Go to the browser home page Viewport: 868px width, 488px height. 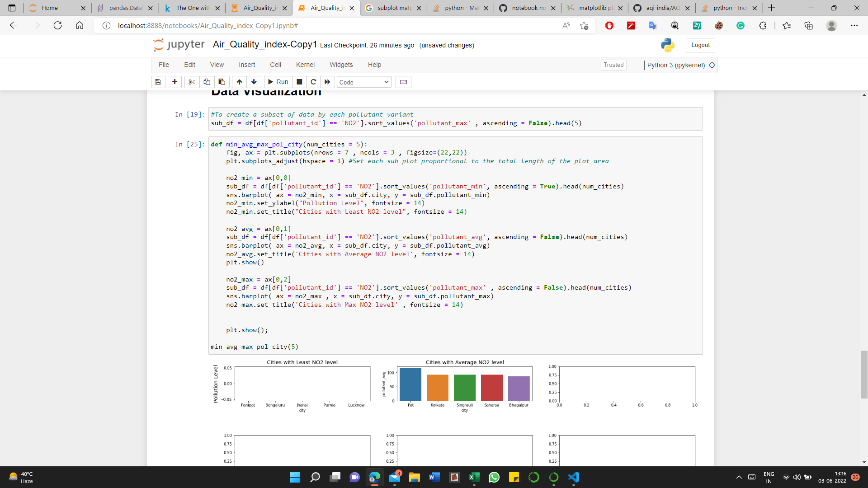click(80, 26)
